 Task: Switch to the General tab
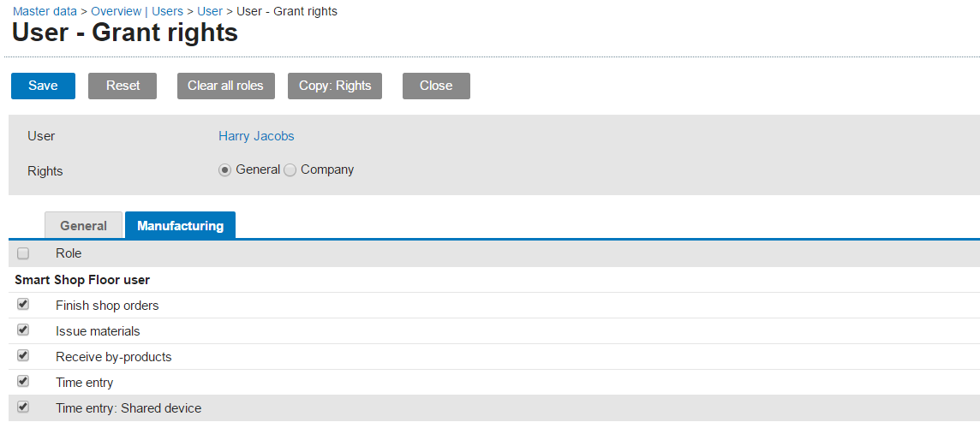(83, 226)
